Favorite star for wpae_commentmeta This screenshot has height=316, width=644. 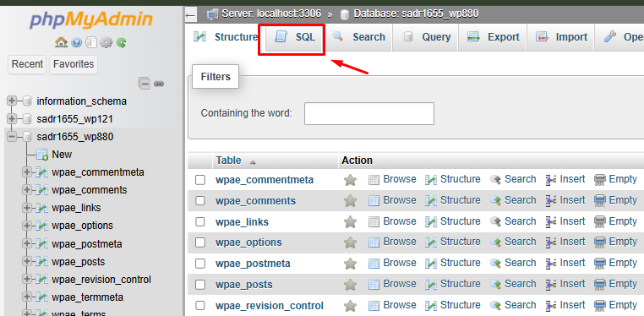tap(350, 180)
